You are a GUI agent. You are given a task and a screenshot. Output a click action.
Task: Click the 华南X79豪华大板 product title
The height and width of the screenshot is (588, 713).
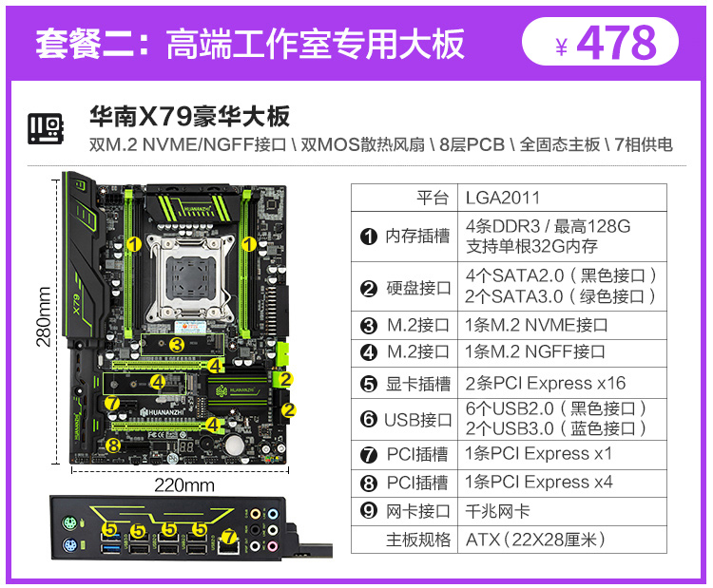(189, 116)
